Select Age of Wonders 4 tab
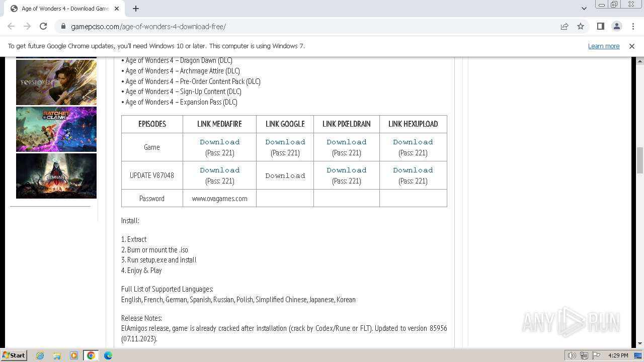This screenshot has width=644, height=362. tap(65, 9)
